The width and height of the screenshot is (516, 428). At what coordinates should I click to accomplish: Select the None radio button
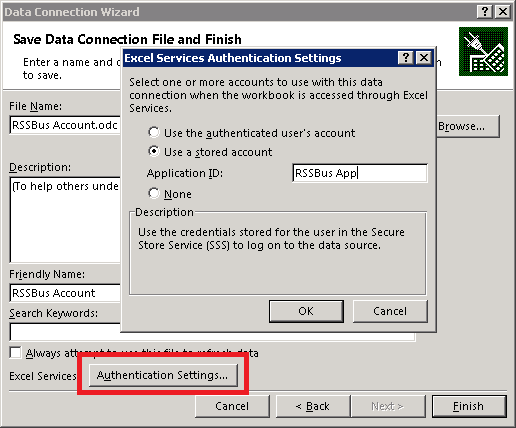tap(154, 193)
